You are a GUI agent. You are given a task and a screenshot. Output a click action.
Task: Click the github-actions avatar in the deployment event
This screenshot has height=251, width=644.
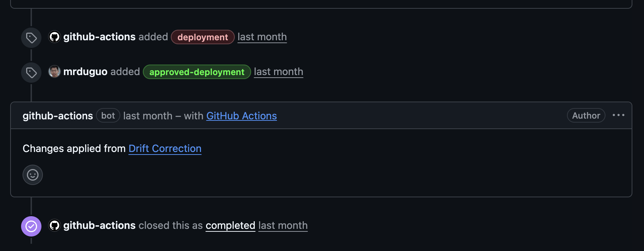tap(55, 37)
